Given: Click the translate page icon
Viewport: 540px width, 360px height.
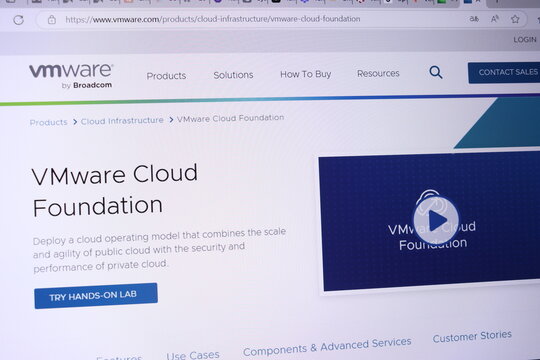Looking at the screenshot, I should click(474, 19).
